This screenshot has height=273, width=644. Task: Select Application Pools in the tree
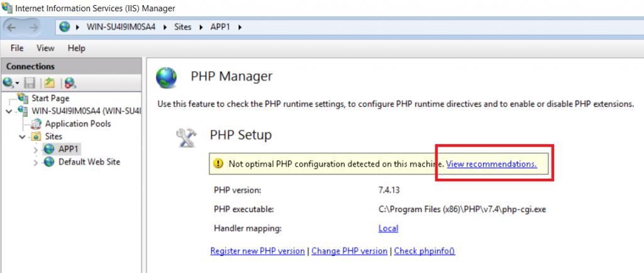pyautogui.click(x=77, y=123)
